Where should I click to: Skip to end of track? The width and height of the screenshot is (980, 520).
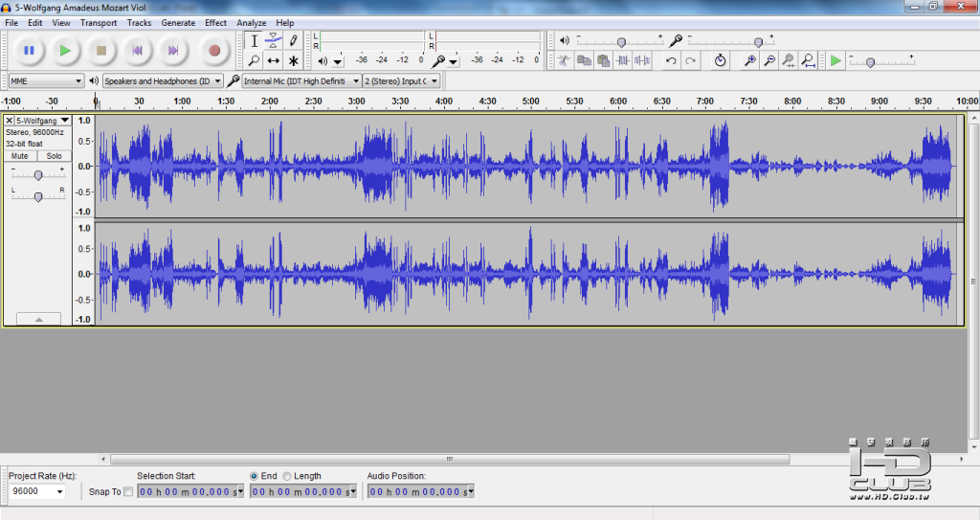click(174, 51)
